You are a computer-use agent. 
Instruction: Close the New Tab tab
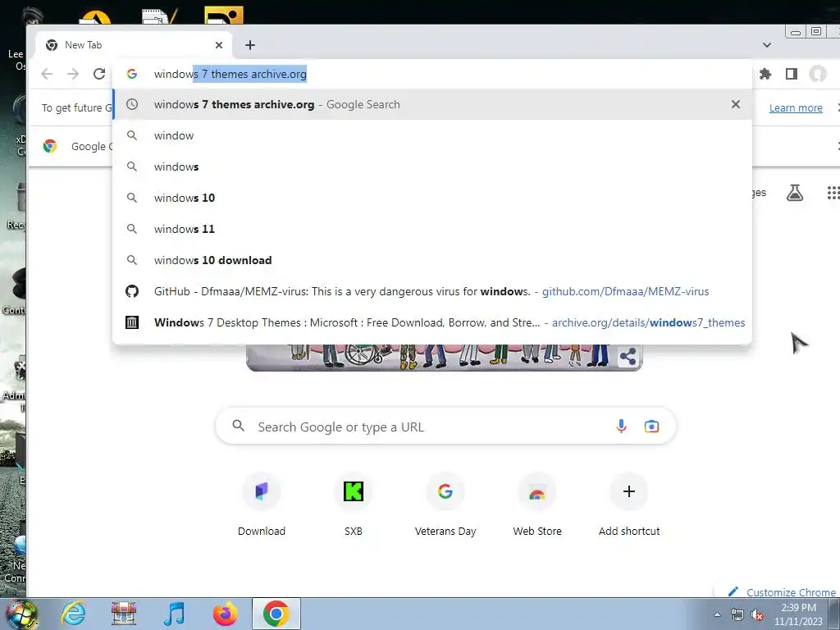coord(218,45)
